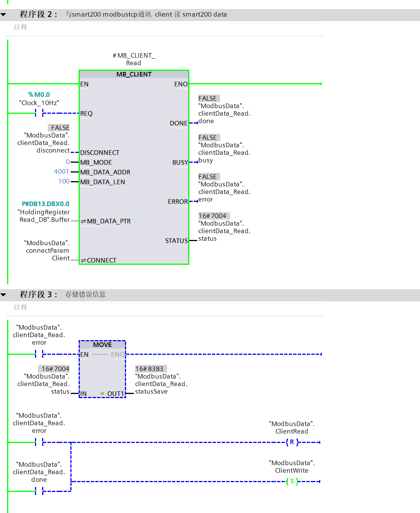This screenshot has width=420, height=513.
Task: Click the STATUS monitor value 16#7004 at MB_CLIENT
Action: pos(214,216)
